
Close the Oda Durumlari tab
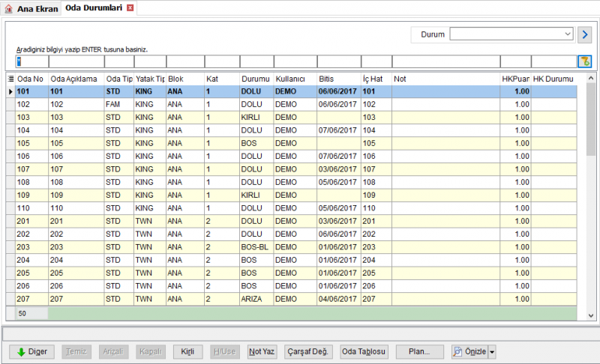pos(130,7)
